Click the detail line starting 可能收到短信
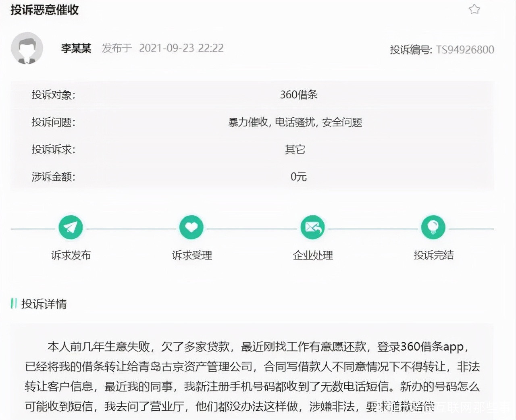 pos(230,406)
